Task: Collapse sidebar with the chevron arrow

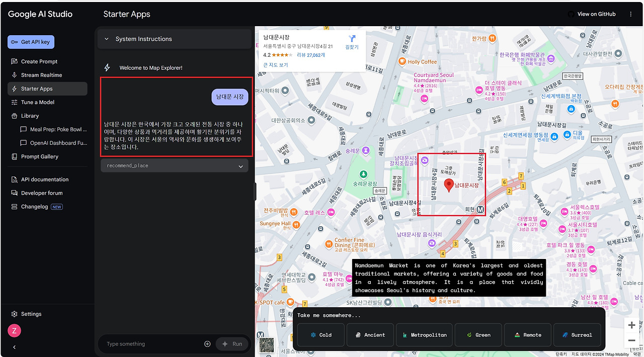Action: pyautogui.click(x=14, y=347)
